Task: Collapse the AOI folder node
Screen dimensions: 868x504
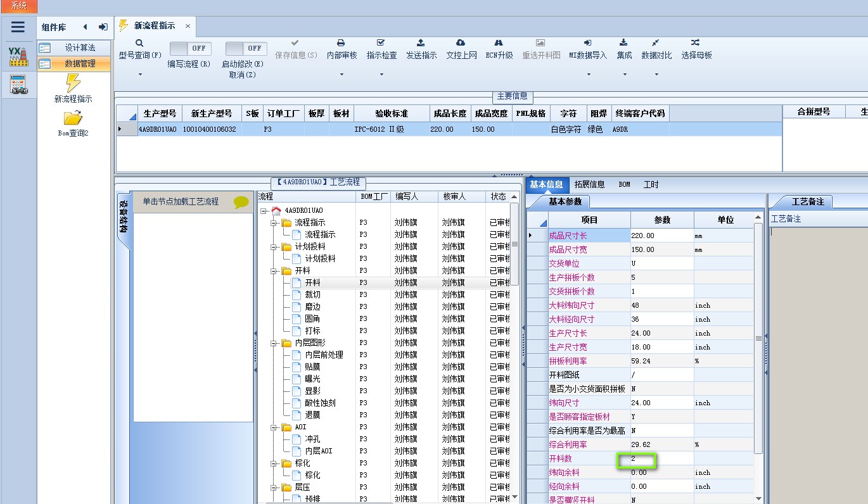Action: coord(273,427)
